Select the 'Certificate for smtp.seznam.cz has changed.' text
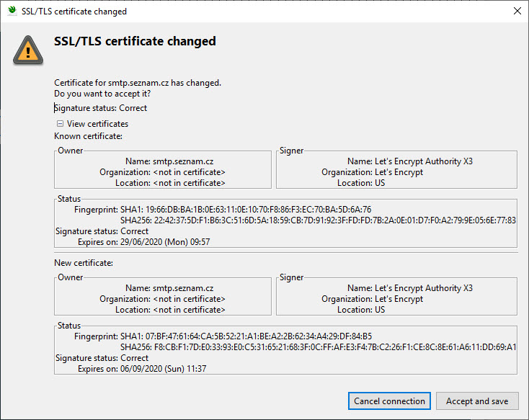Viewport: 529px width, 420px height. coord(138,83)
